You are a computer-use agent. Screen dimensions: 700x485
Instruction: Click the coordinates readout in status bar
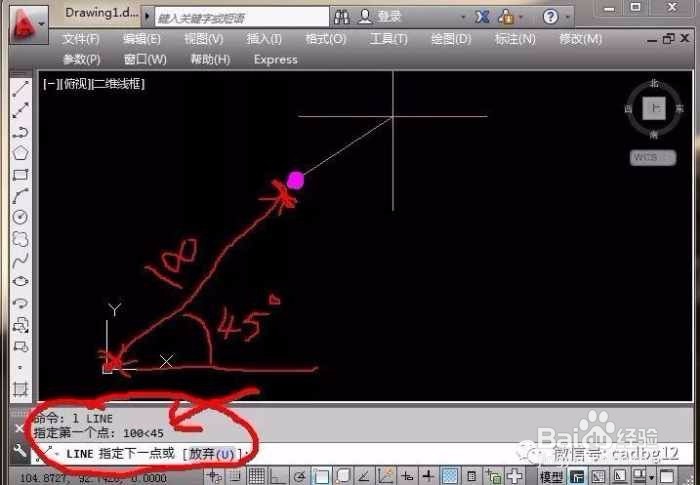point(93,478)
